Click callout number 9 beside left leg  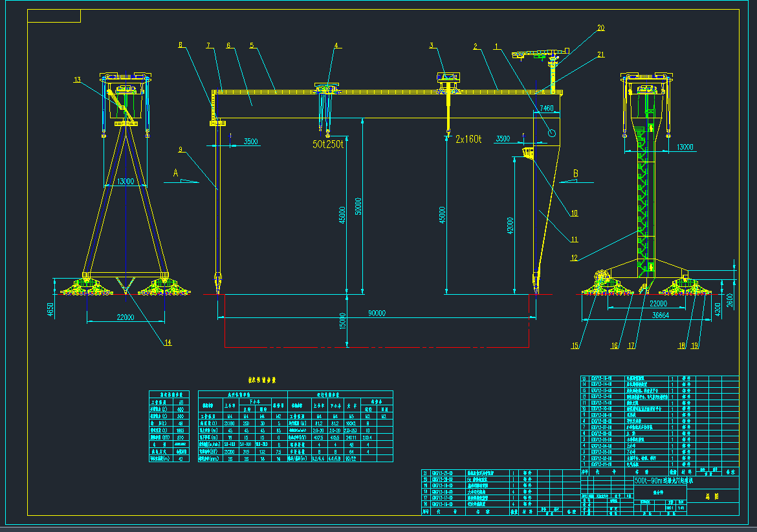[181, 150]
